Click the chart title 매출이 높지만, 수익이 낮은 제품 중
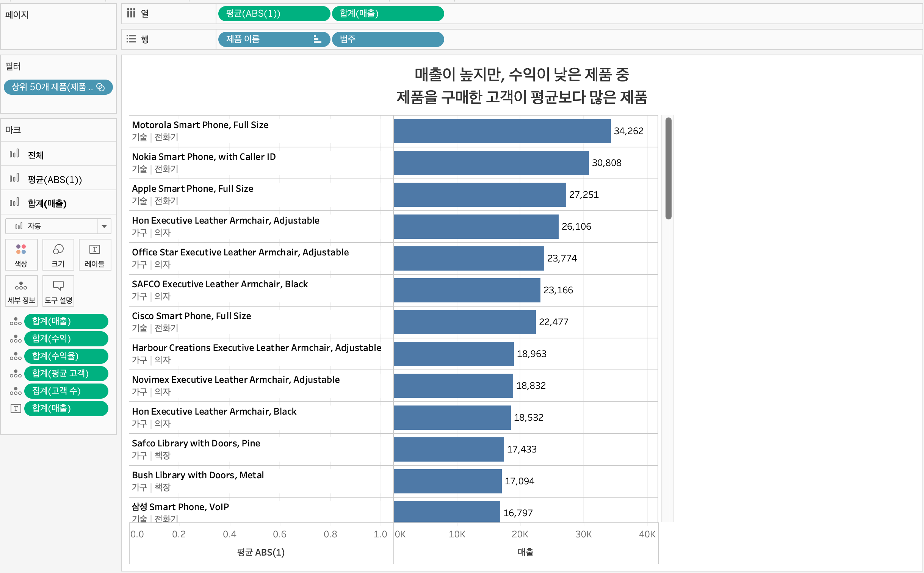The width and height of the screenshot is (924, 573). [522, 74]
